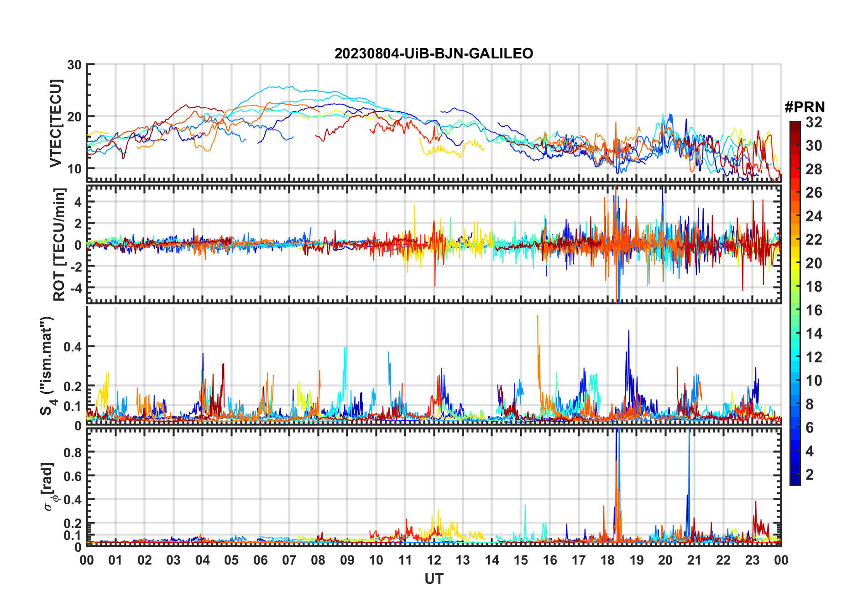
Task: Select the 6 tick label on PRN colorbar
Action: [x=810, y=428]
